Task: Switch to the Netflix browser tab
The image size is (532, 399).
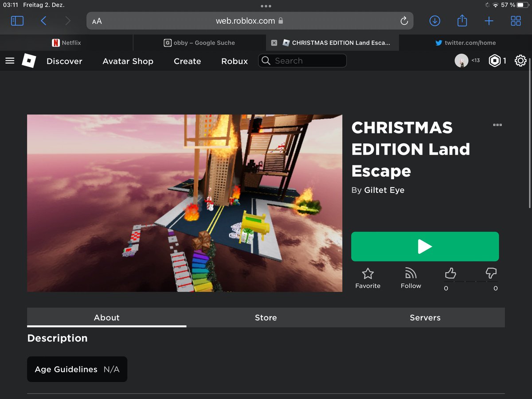Action: point(66,43)
